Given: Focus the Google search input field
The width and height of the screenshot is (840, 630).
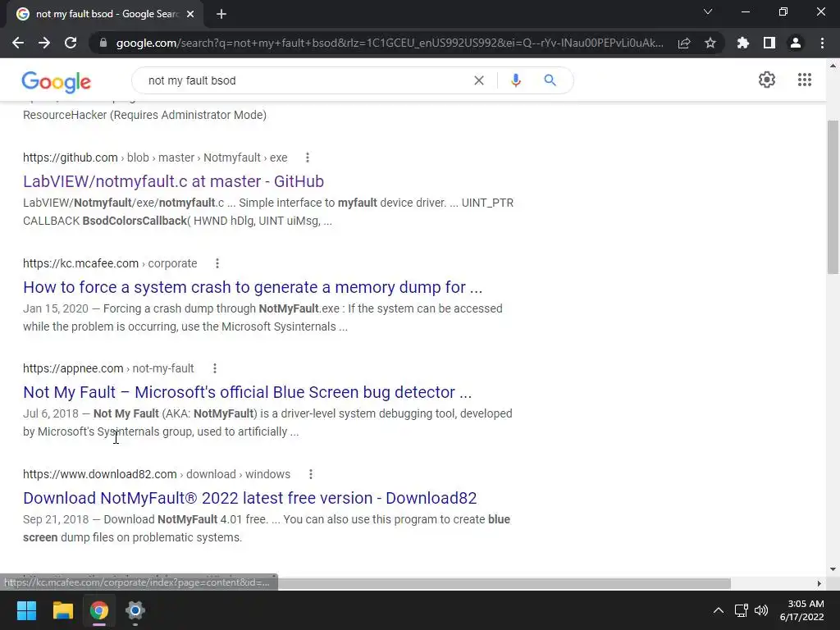Looking at the screenshot, I should tap(305, 80).
